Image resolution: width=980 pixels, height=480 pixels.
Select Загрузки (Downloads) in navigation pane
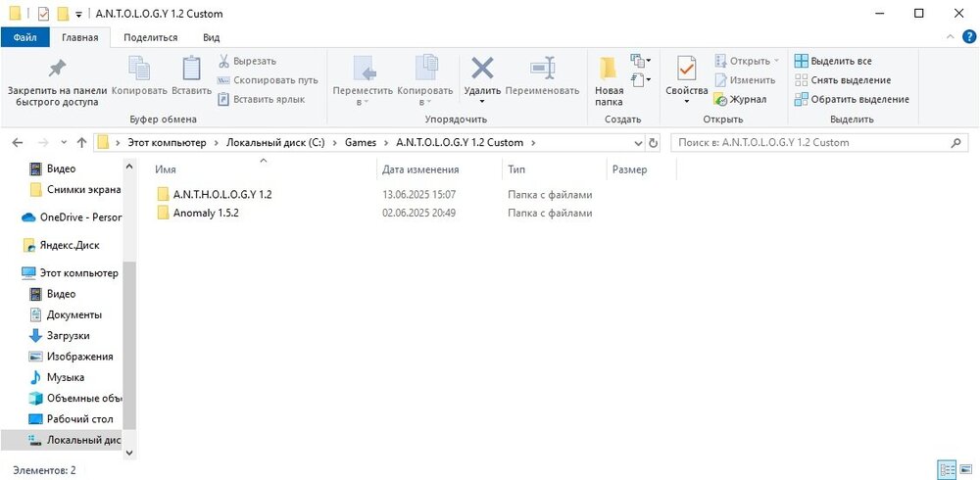[x=69, y=335]
